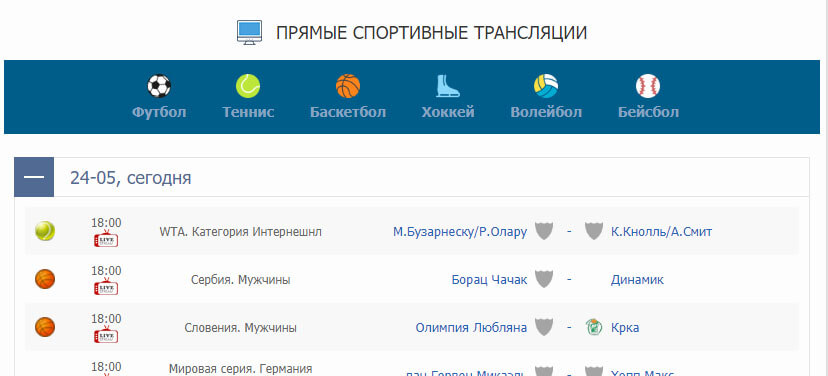The image size is (828, 376).
Task: Click ПРЯМЫЕ СПОРТИВНЫЕ ТРАНСЛЯЦИИ heading
Action: (431, 33)
